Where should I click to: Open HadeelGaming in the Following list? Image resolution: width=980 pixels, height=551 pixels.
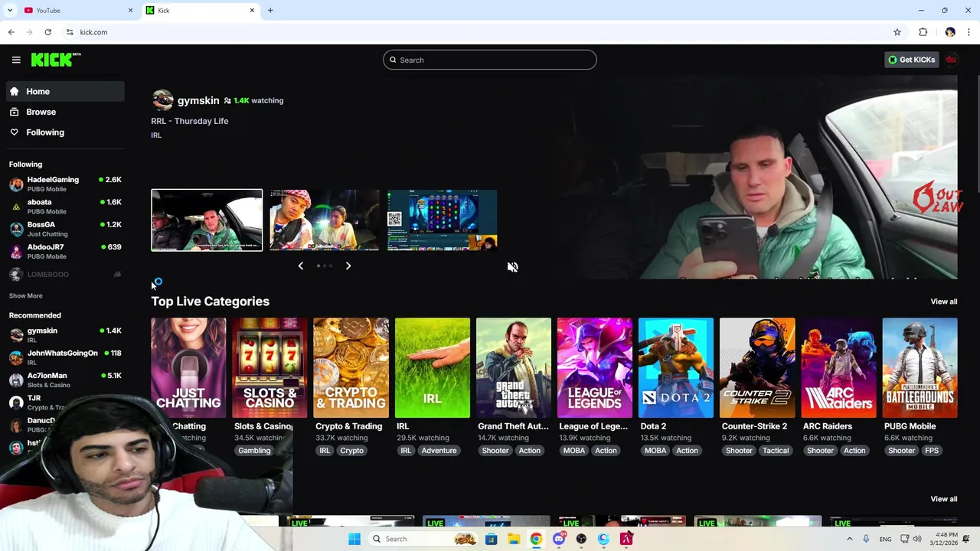pyautogui.click(x=65, y=184)
